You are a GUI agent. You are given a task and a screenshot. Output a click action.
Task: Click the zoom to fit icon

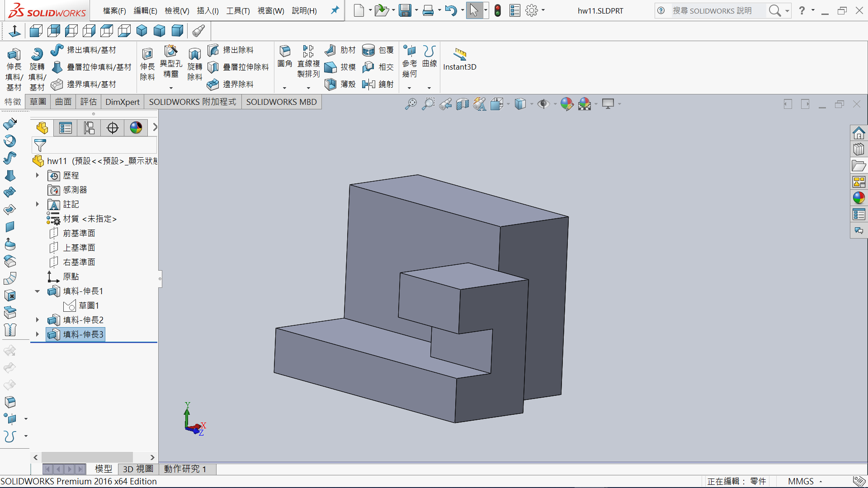(410, 104)
